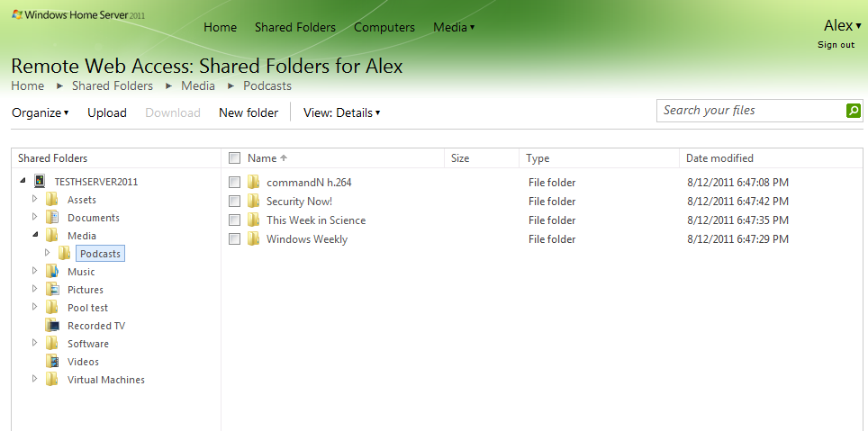The image size is (868, 431).
Task: Click the Security Now! folder icon
Action: pos(254,201)
